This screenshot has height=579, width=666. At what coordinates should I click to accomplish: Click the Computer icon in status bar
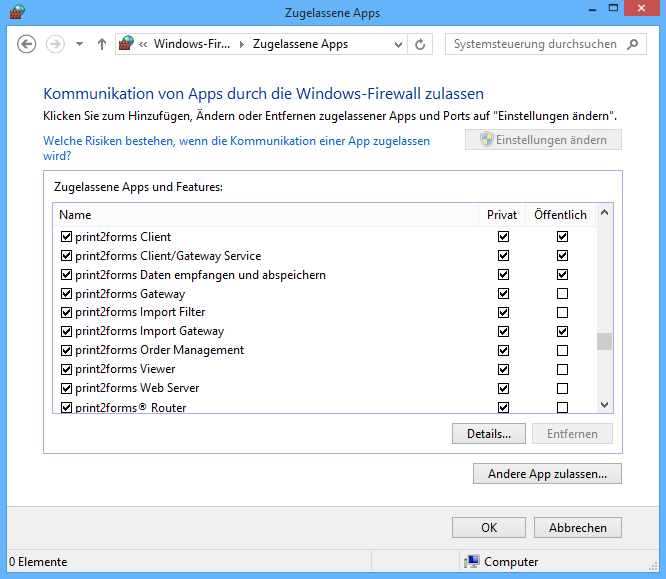click(x=472, y=562)
